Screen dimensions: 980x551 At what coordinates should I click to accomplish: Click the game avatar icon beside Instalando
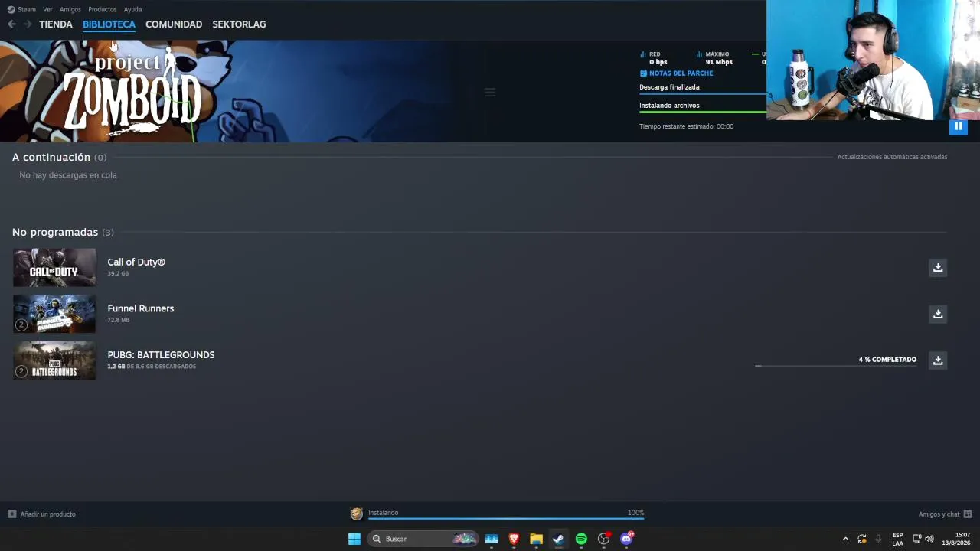[357, 514]
